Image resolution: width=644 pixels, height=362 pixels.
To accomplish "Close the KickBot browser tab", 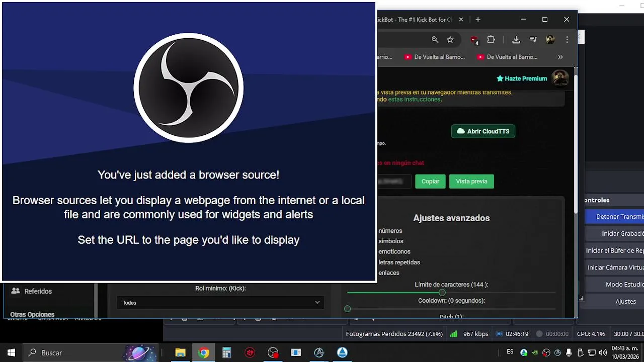I will tap(461, 20).
